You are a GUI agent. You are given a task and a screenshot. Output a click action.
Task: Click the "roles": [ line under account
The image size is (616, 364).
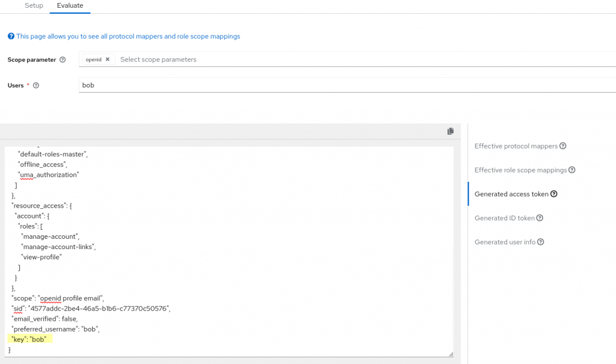coord(30,226)
